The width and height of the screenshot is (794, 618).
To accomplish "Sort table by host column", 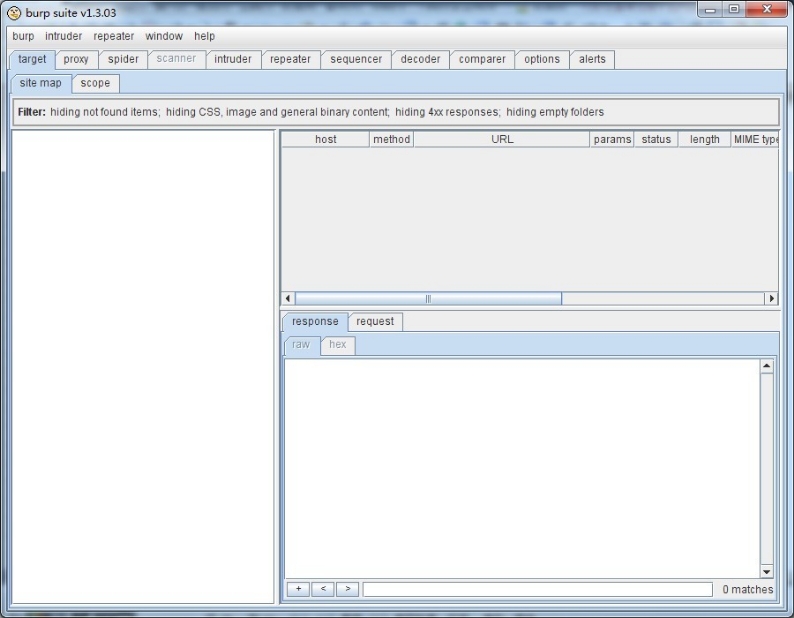I will point(326,139).
